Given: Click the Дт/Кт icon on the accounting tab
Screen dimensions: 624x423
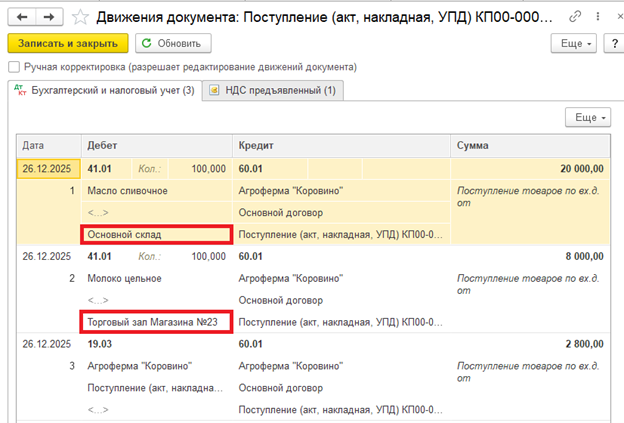Looking at the screenshot, I should pyautogui.click(x=20, y=90).
